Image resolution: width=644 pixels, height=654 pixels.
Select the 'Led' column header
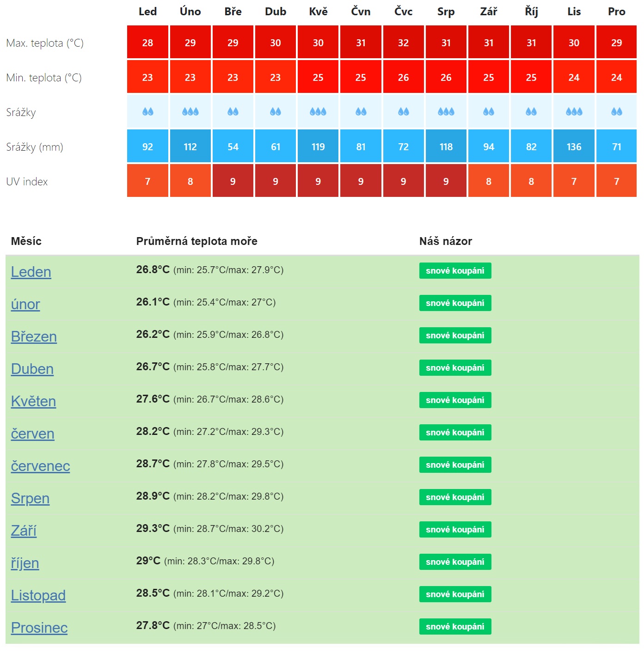(147, 12)
